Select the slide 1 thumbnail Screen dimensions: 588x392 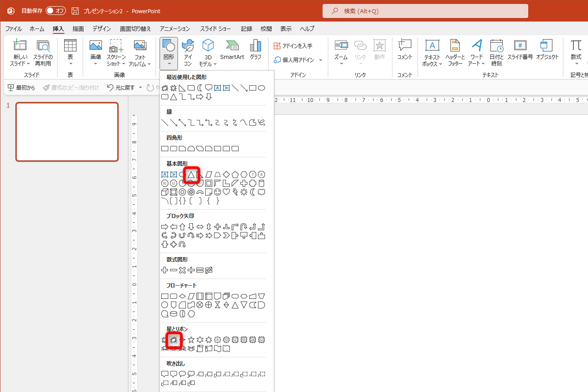[67, 131]
